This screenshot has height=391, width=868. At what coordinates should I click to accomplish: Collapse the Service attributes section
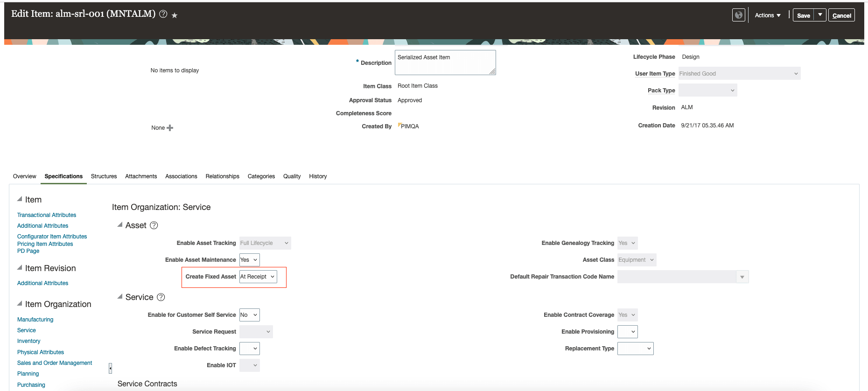(120, 296)
